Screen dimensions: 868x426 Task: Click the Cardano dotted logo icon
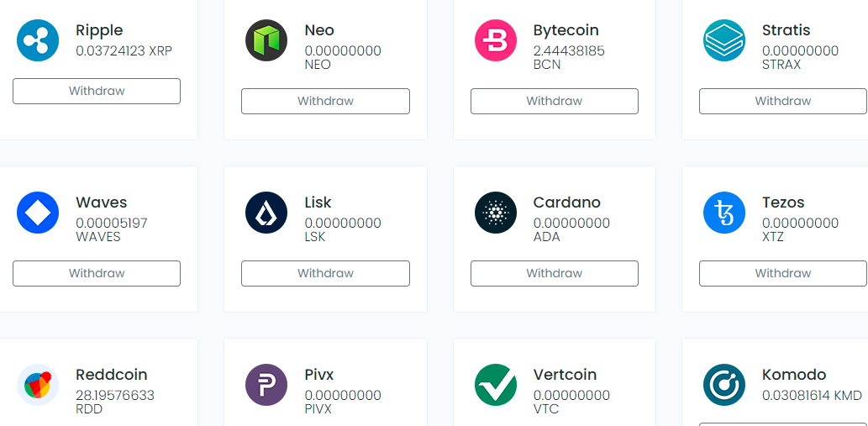click(496, 213)
